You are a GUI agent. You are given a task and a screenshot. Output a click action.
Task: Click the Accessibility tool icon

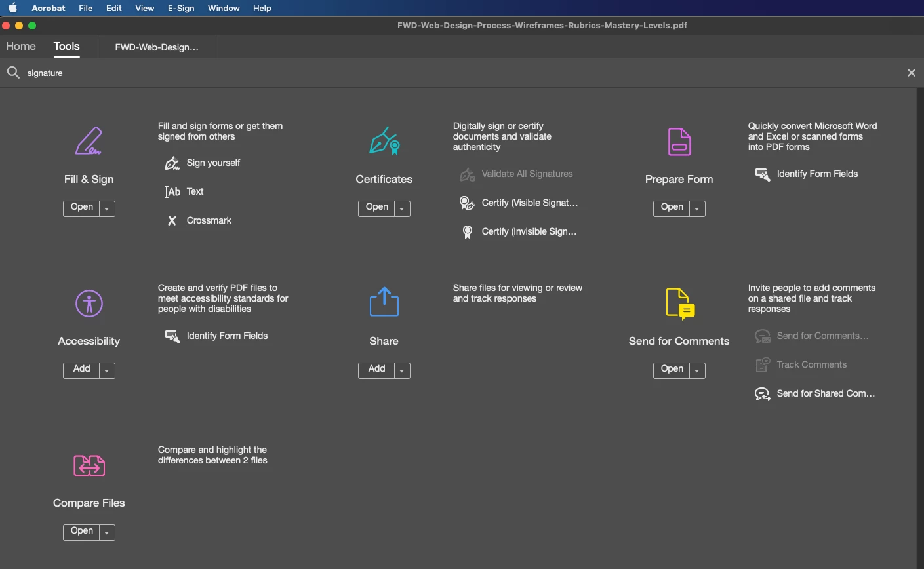coord(89,304)
